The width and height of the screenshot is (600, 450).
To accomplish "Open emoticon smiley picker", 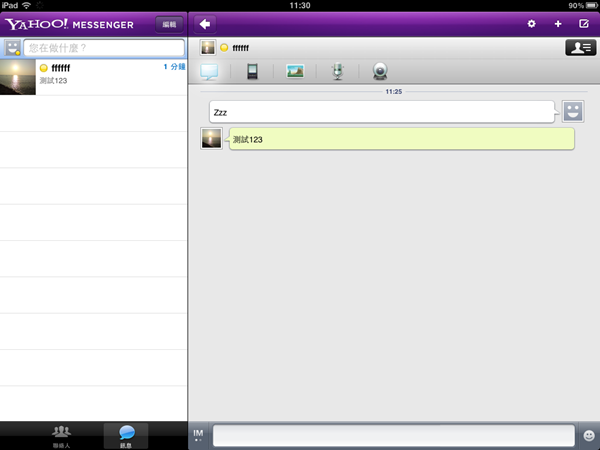I will pyautogui.click(x=589, y=435).
